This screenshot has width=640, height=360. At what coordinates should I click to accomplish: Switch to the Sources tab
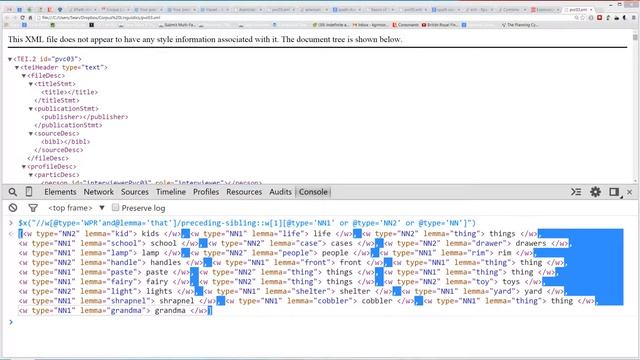point(135,192)
